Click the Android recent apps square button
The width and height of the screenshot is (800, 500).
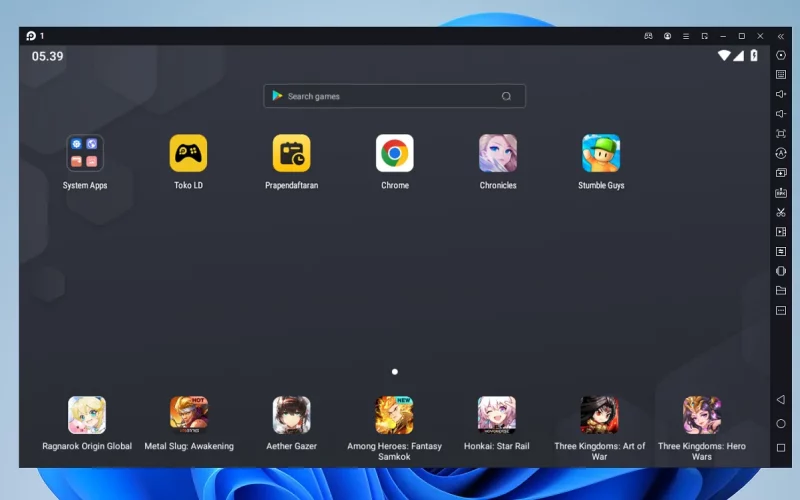[781, 447]
